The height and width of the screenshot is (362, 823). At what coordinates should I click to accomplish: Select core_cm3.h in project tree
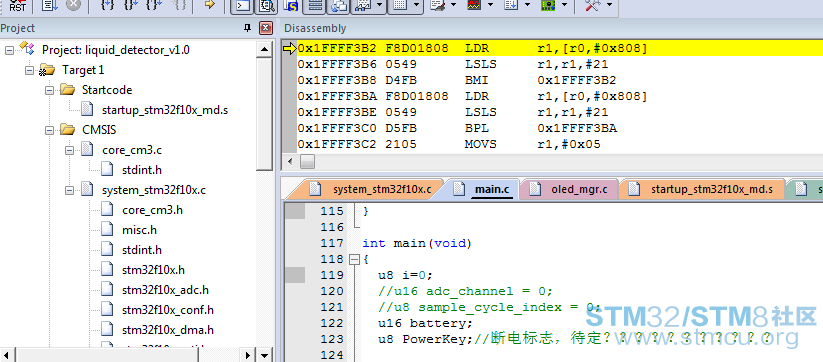[152, 210]
